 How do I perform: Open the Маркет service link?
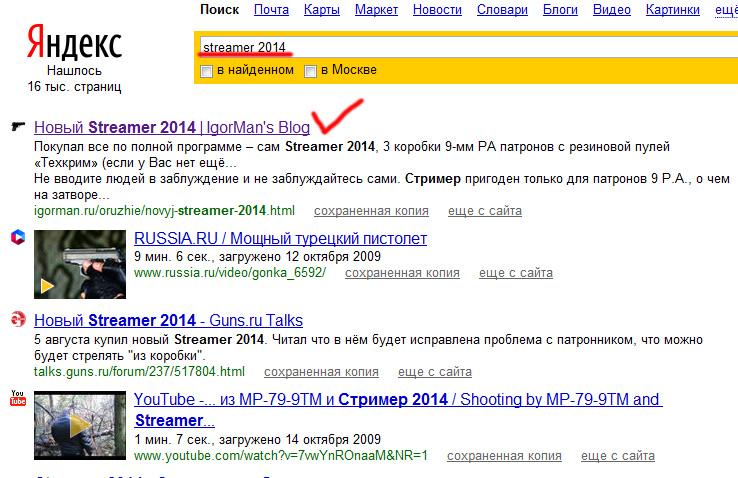tap(377, 10)
